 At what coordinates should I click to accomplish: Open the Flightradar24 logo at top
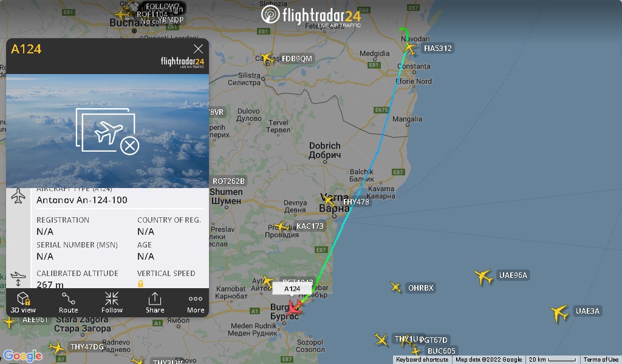coord(311,16)
